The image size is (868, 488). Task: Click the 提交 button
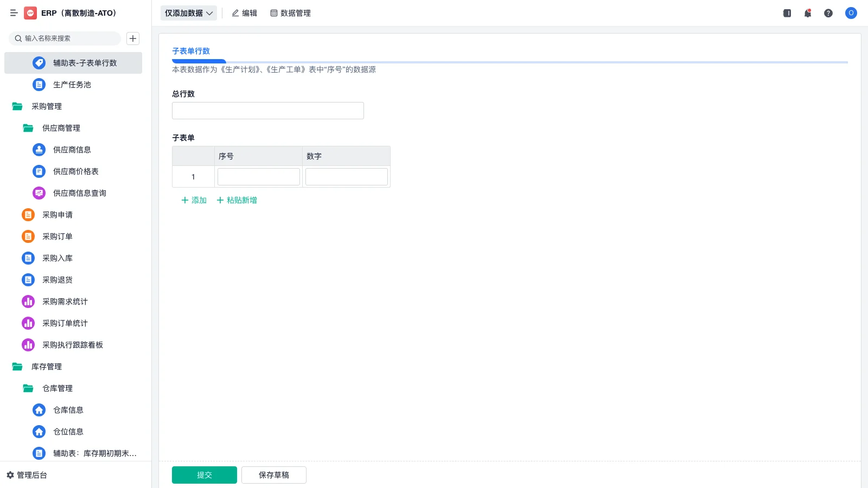[x=204, y=475]
